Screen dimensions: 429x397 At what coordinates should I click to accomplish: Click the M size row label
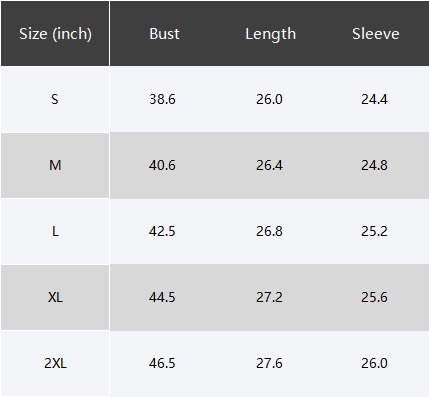coord(55,165)
